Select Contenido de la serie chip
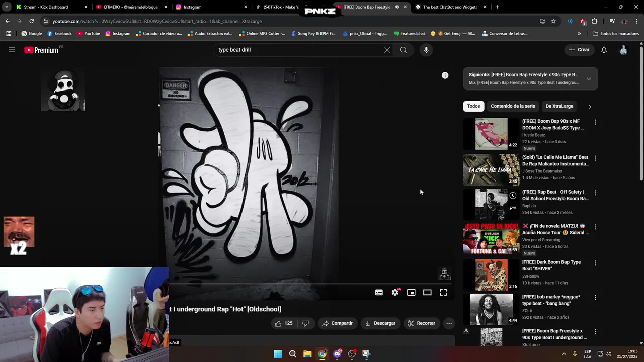The height and width of the screenshot is (362, 644). 513,106
